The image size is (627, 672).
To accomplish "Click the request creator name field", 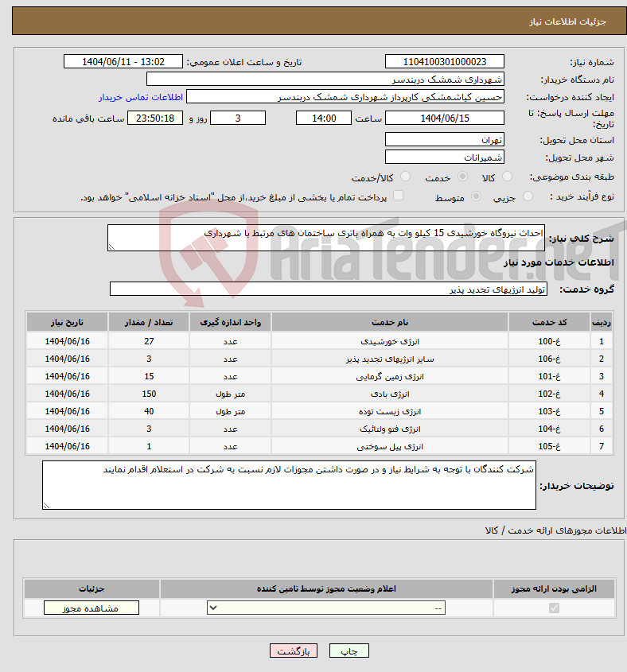I will tap(345, 97).
